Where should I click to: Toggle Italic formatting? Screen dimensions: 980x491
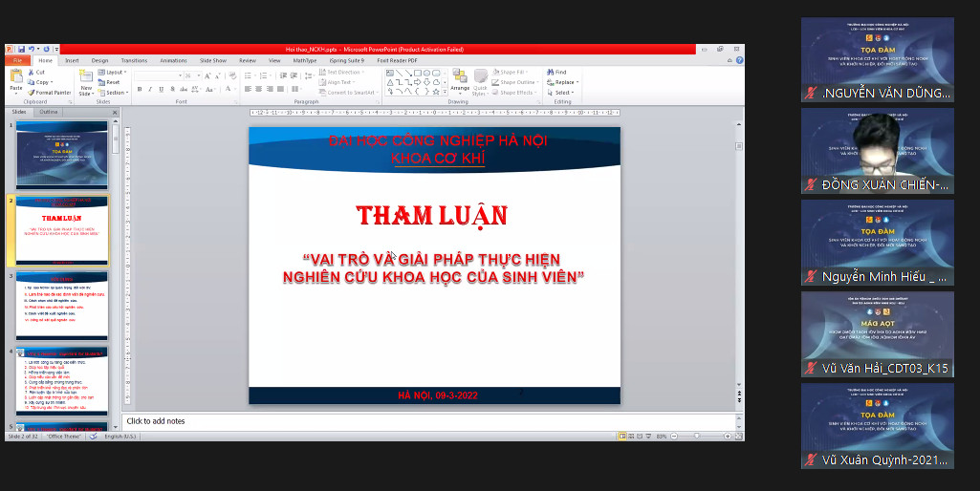pyautogui.click(x=150, y=89)
